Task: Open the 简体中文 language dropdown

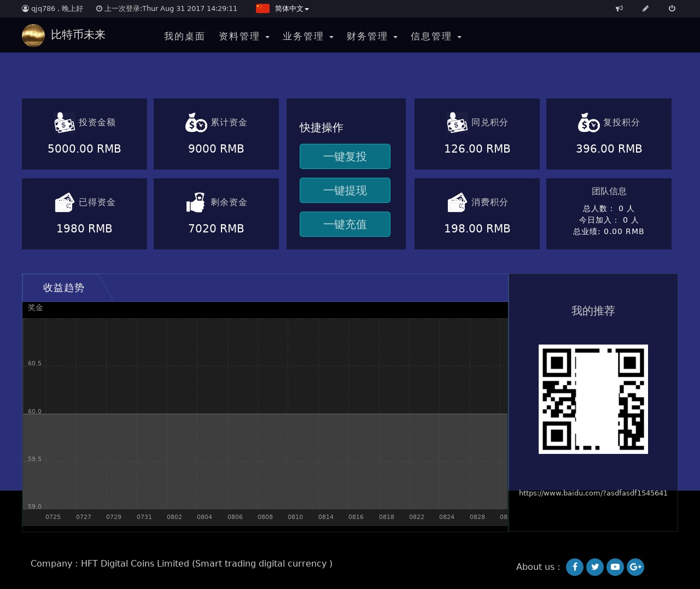Action: pyautogui.click(x=292, y=9)
